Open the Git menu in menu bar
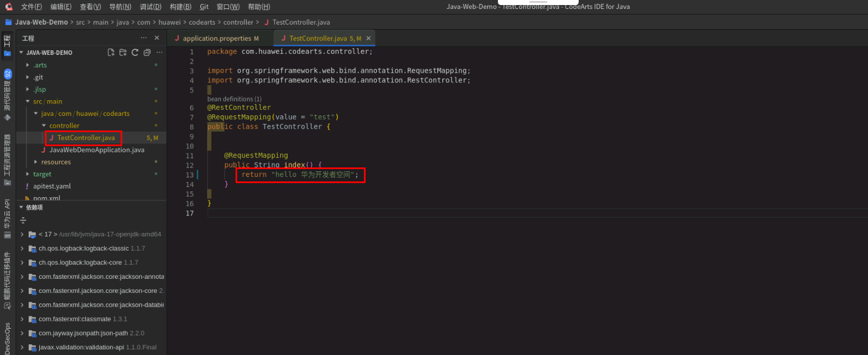 coord(204,6)
